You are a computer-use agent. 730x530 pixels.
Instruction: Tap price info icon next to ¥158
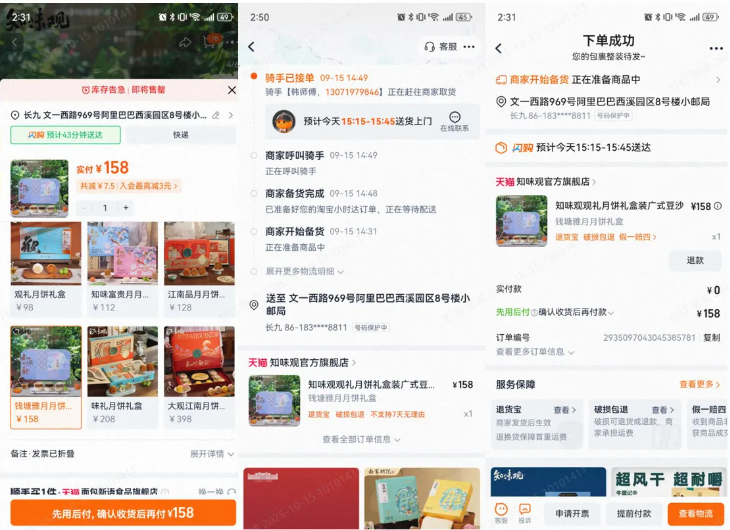tap(718, 206)
